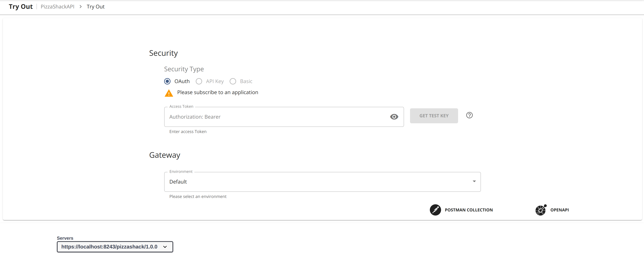Toggle access token visibility eye icon
Screen dimensions: 644x258
[394, 117]
